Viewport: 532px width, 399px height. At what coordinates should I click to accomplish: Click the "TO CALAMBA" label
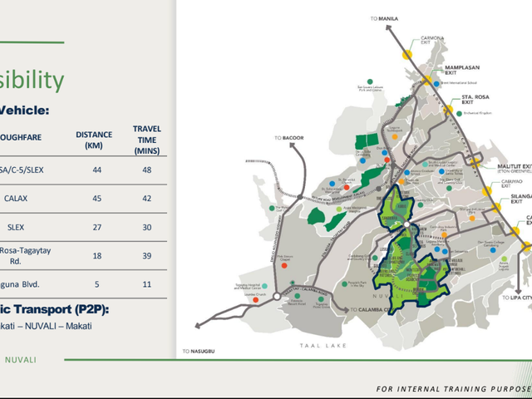tap(371, 310)
